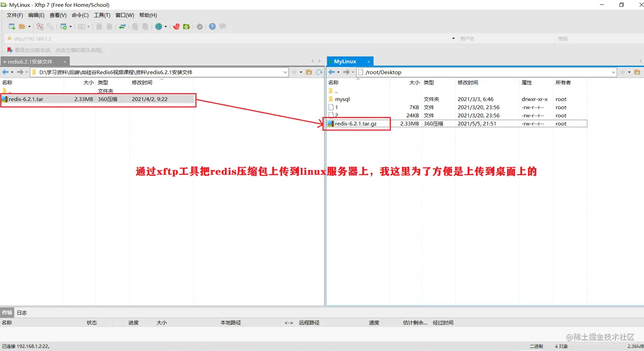The width and height of the screenshot is (644, 351).
Task: Click the New Session toolbar icon
Action: coord(12,26)
